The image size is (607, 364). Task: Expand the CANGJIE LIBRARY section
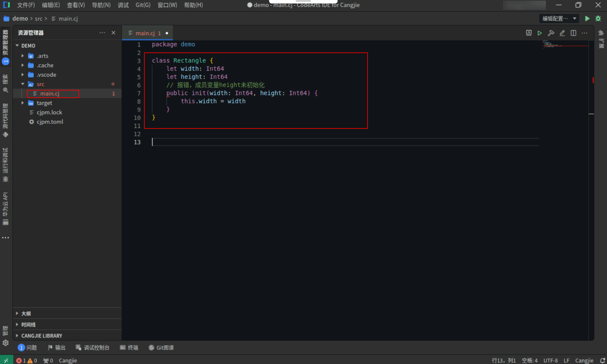(x=41, y=335)
